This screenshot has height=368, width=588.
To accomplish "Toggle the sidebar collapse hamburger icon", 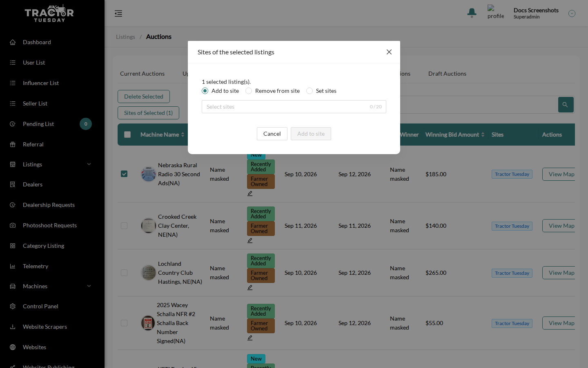I will [x=118, y=13].
